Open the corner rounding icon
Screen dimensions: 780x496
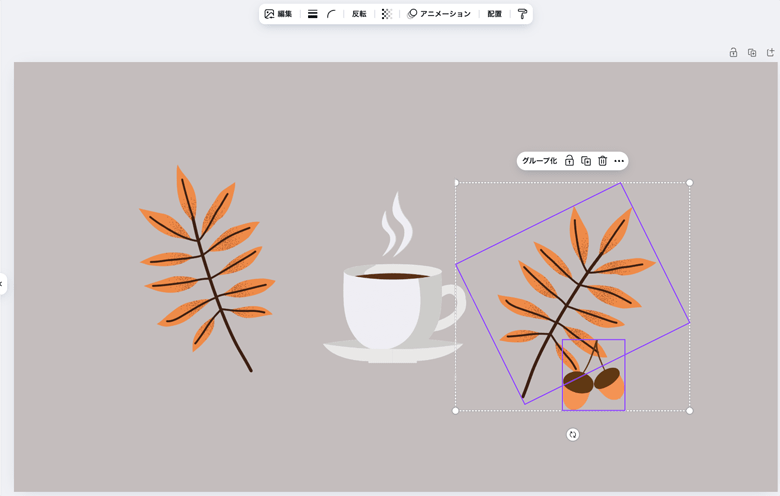[x=331, y=14]
